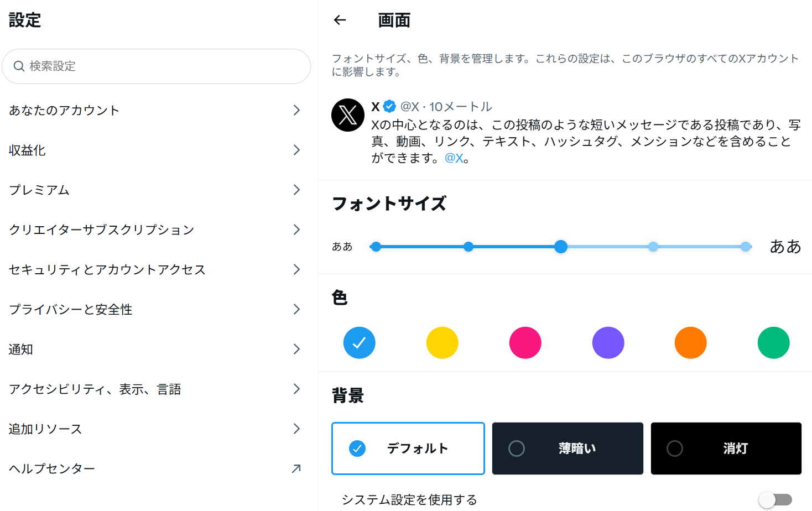Click the back arrow next to 画面
The image size is (812, 511).
tap(340, 20)
